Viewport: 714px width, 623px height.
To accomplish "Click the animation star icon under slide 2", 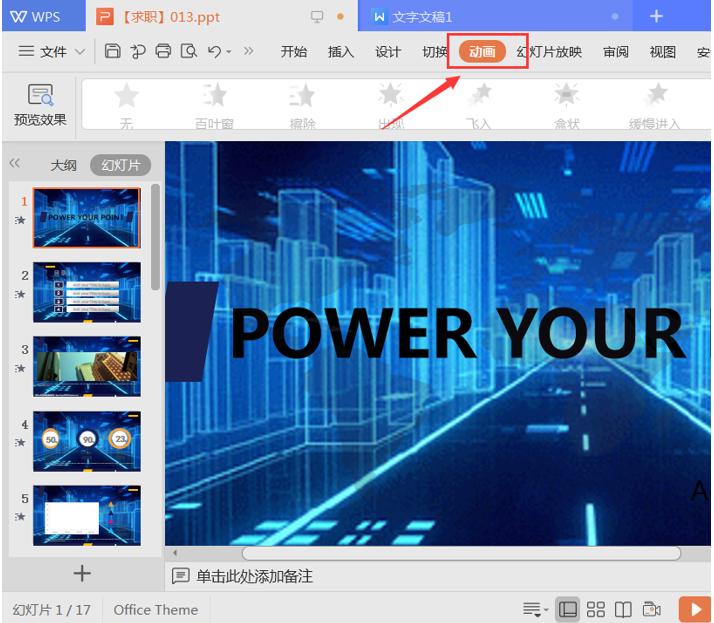I will tap(20, 295).
